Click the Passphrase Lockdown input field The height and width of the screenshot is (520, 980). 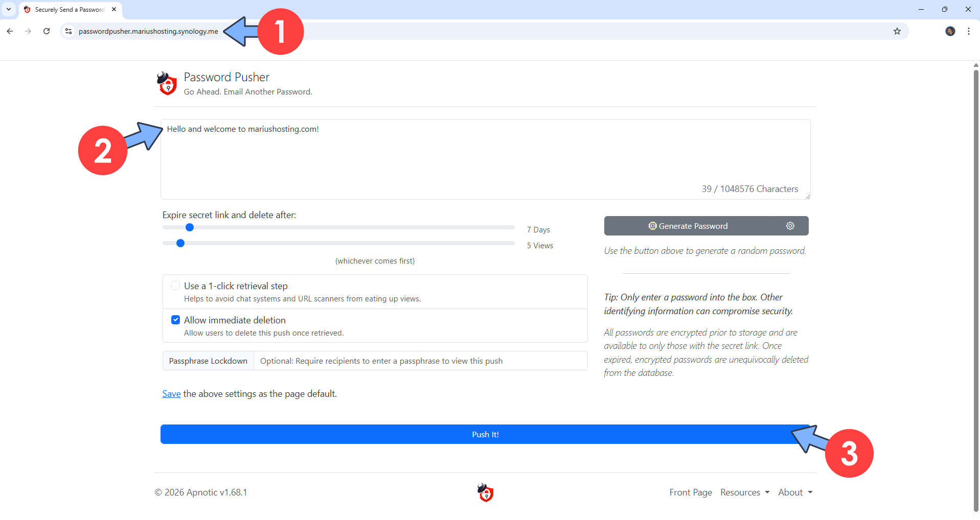click(x=421, y=361)
